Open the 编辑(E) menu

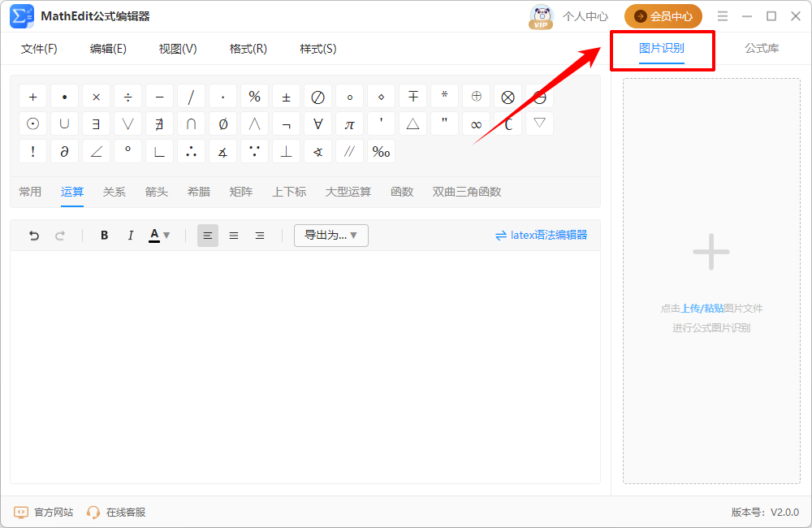pyautogui.click(x=108, y=49)
